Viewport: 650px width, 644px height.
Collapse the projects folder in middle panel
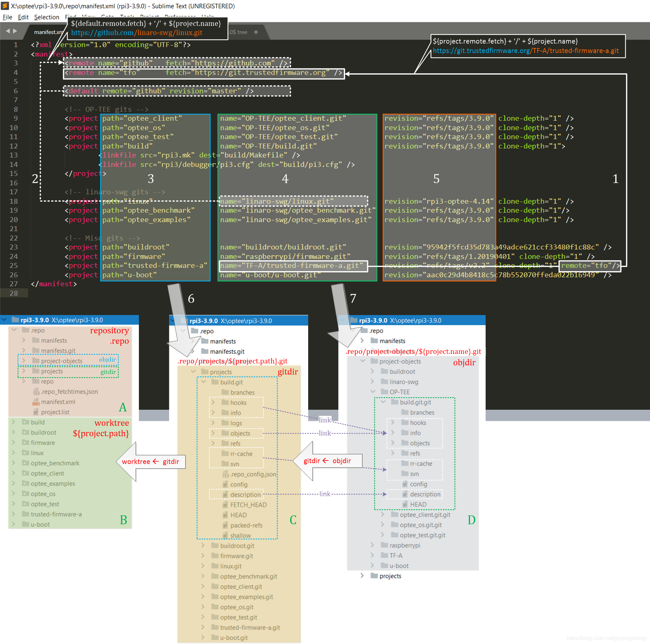tap(193, 372)
